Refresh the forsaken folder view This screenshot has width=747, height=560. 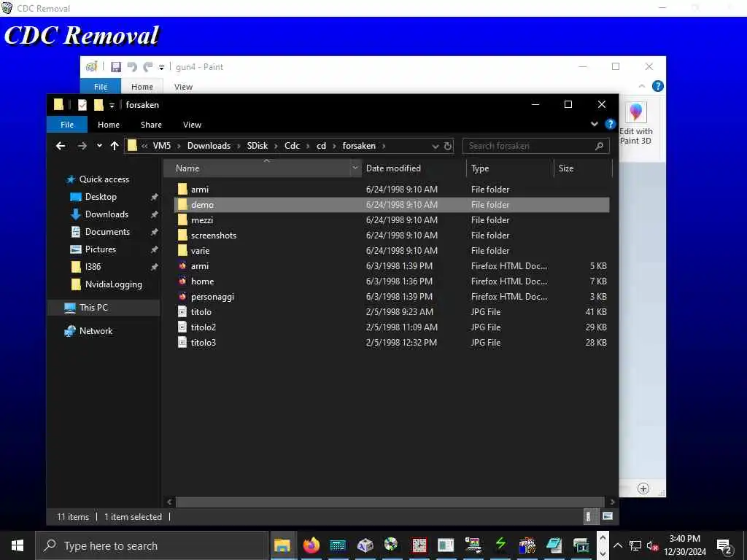(x=447, y=146)
